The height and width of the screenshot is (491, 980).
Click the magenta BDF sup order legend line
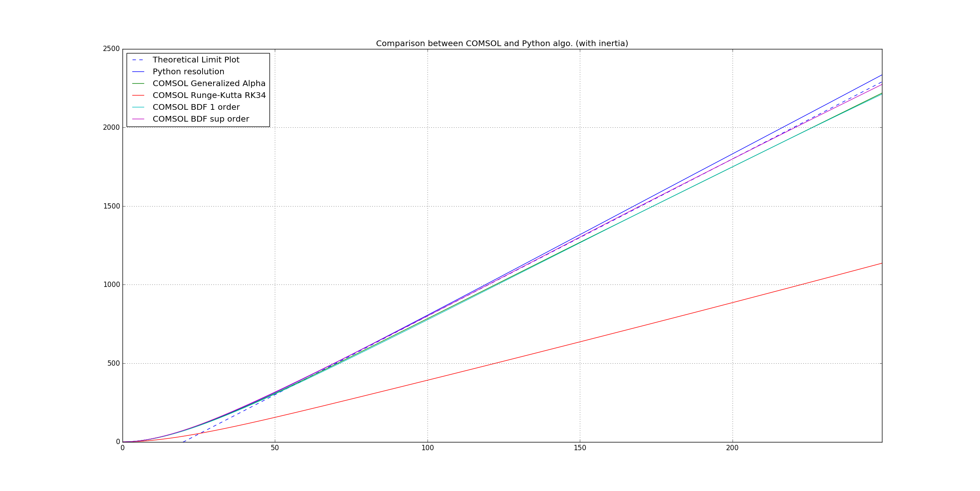pyautogui.click(x=138, y=119)
